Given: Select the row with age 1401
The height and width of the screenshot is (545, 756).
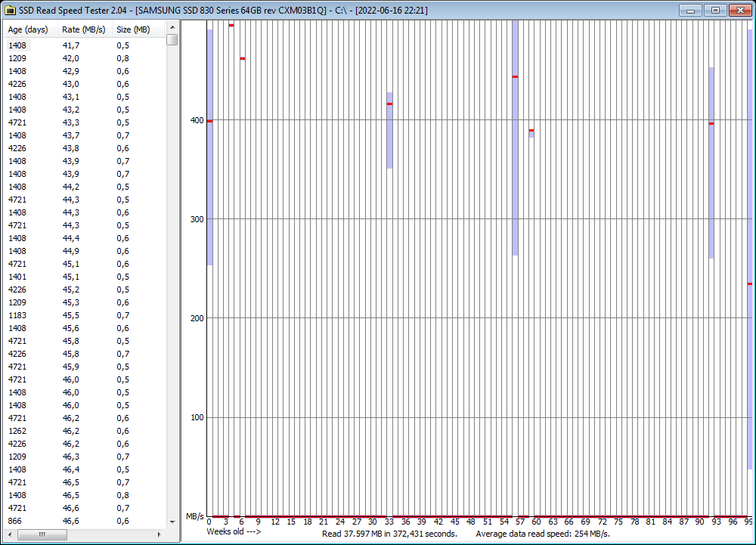Looking at the screenshot, I should (85, 277).
